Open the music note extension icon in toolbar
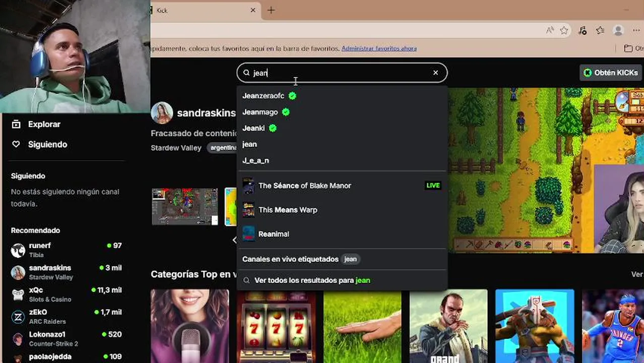Image resolution: width=644 pixels, height=363 pixels. [x=583, y=31]
